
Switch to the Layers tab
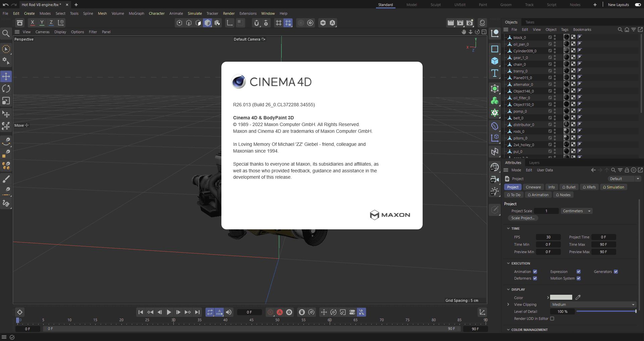[534, 163]
